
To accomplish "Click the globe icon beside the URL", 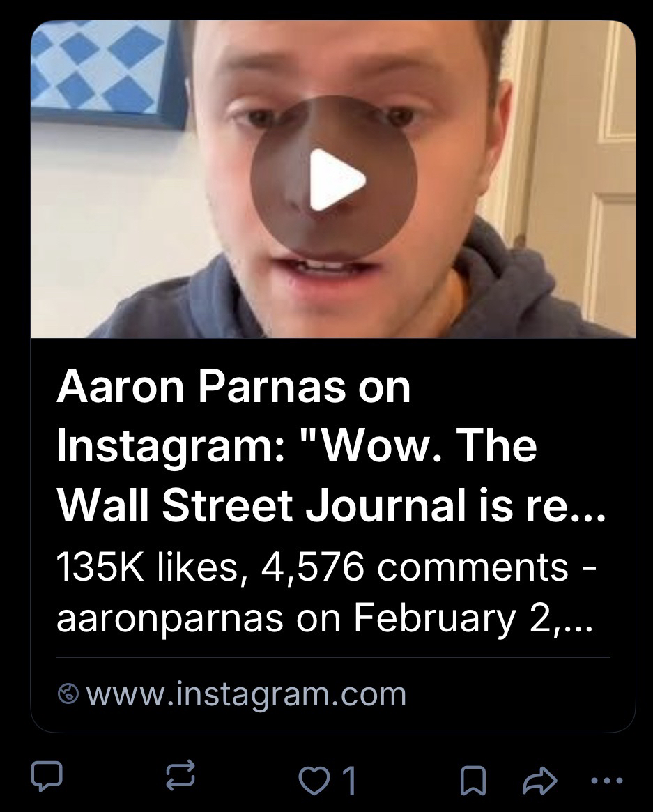I will (x=68, y=694).
